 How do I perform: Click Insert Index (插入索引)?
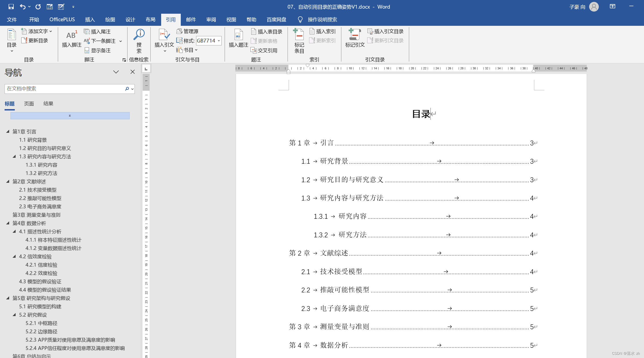pos(323,31)
